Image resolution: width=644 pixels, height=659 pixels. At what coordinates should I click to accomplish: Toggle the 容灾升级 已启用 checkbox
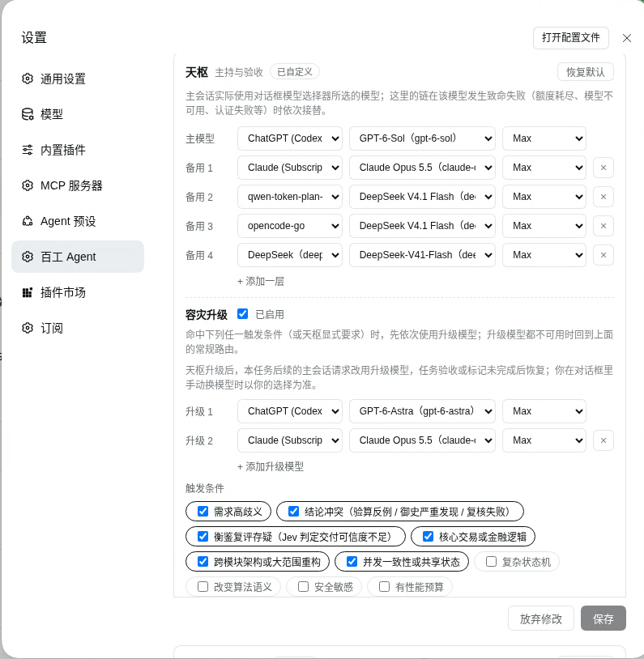pyautogui.click(x=243, y=314)
